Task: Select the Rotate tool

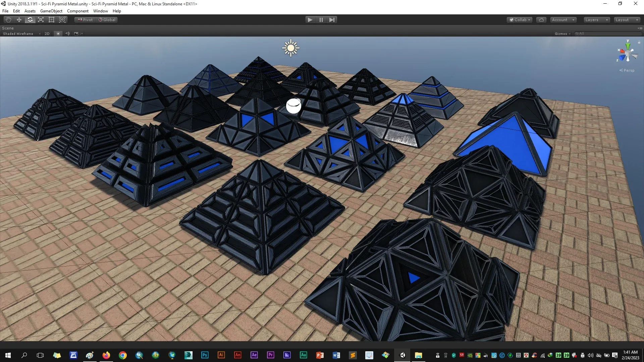Action: point(30,20)
